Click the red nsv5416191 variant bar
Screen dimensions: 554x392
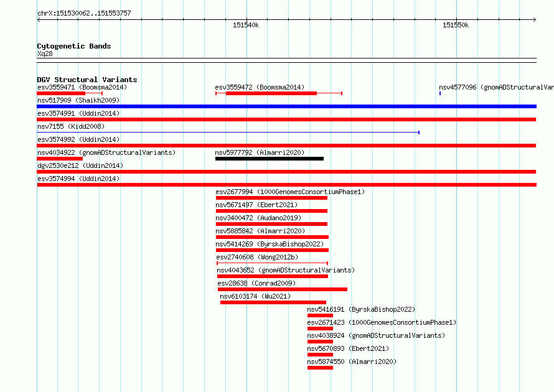[320, 315]
